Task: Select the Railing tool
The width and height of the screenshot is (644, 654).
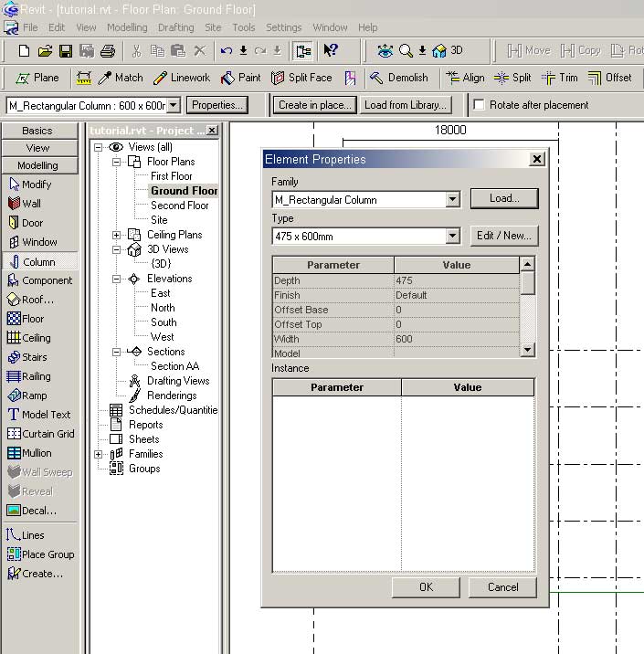Action: 29,376
